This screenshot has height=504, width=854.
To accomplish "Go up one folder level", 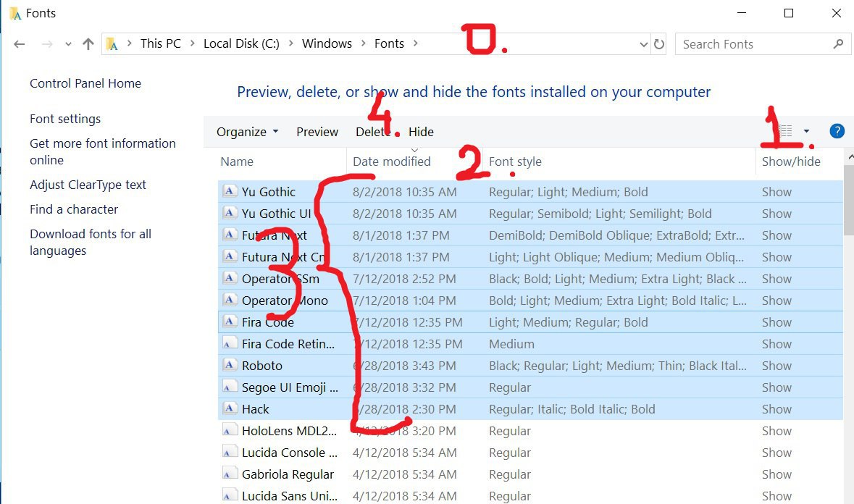I will [x=88, y=44].
